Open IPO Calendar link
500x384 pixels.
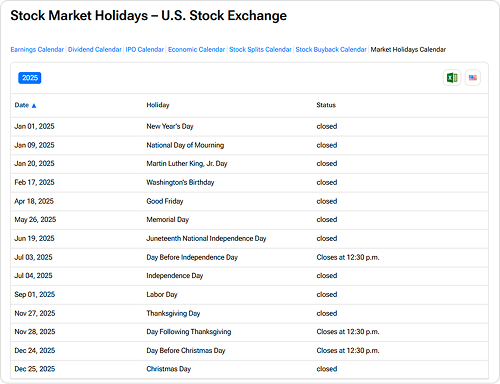point(145,50)
